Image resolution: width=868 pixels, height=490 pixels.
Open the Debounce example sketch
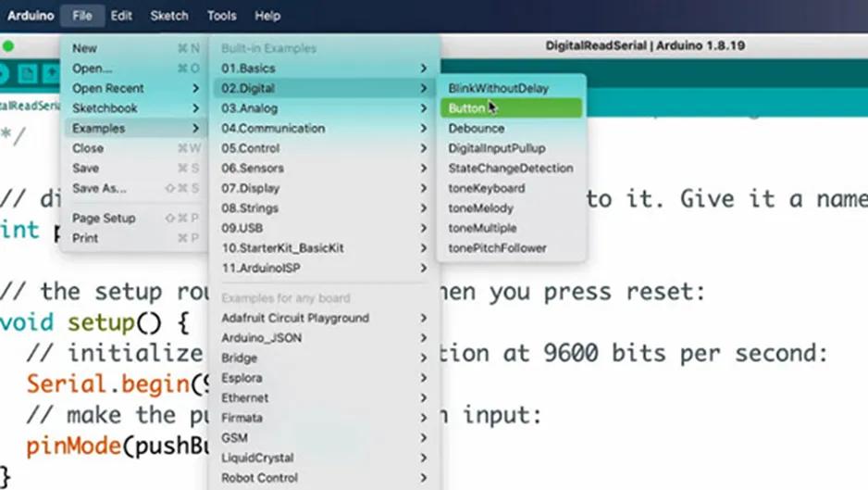[x=511, y=128]
